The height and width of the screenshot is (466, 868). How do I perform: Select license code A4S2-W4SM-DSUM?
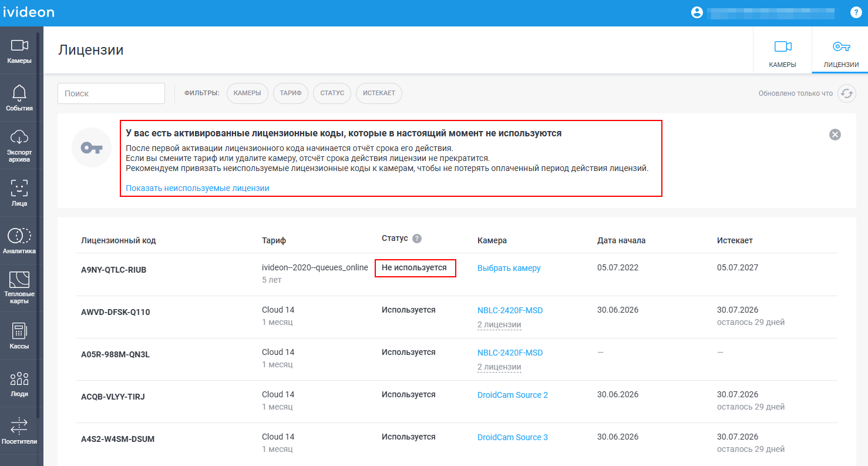pyautogui.click(x=118, y=440)
